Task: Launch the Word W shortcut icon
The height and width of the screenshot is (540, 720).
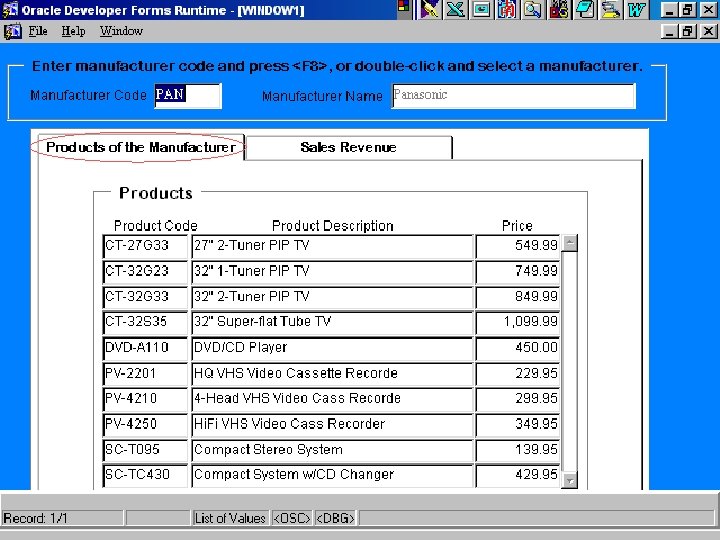Action: pos(636,10)
